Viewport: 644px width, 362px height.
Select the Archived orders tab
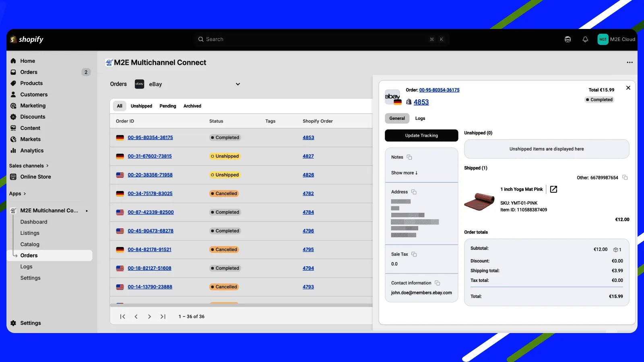coord(192,106)
